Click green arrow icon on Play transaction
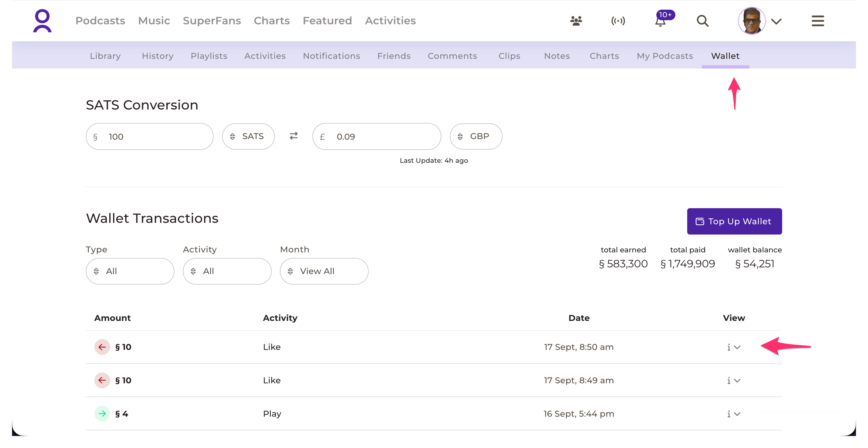 (x=102, y=414)
